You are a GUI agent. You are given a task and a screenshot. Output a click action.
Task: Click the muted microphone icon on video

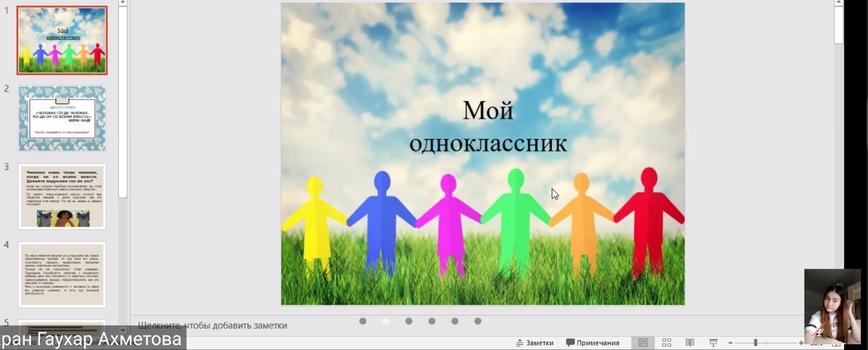819,332
